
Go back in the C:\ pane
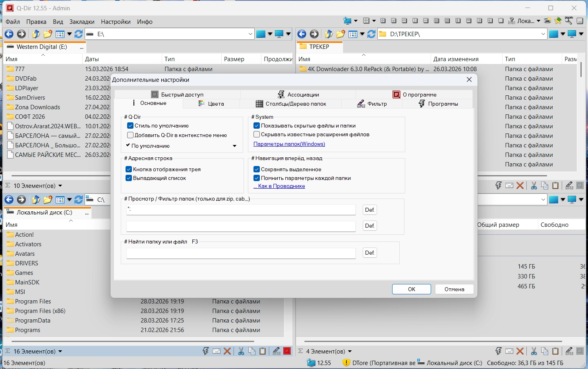[x=9, y=200]
